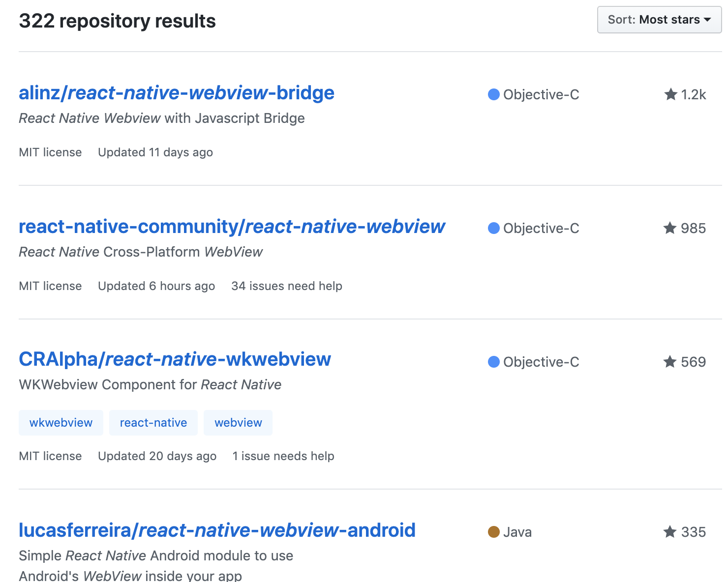Click the 985 star count
Viewport: 728px width, 582px height.
pyautogui.click(x=694, y=228)
